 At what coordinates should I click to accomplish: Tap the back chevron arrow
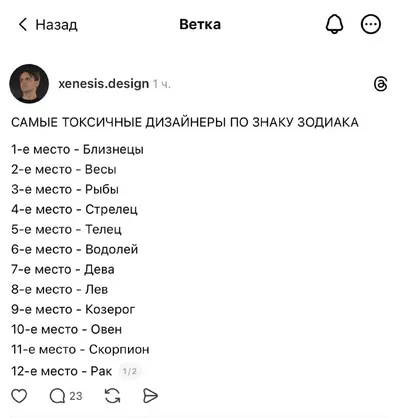click(x=23, y=24)
